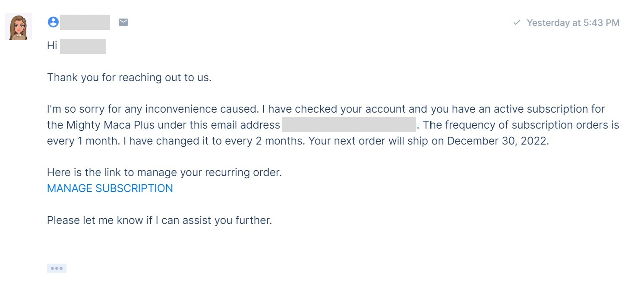Click the sent checkmark icon

(x=517, y=22)
